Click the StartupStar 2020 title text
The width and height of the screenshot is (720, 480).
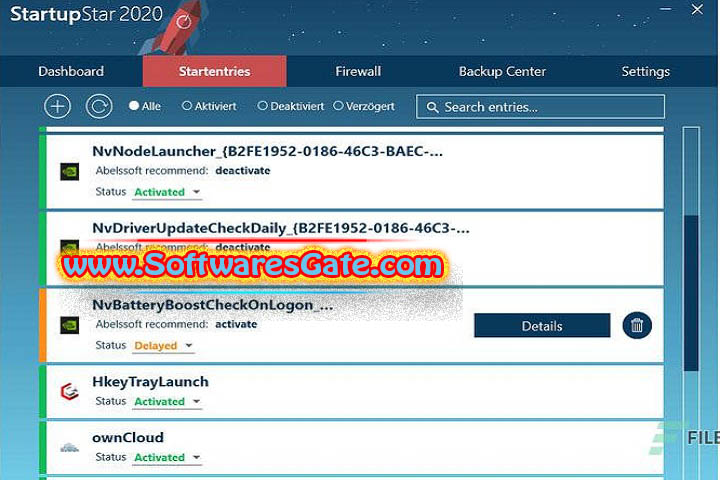(x=86, y=14)
